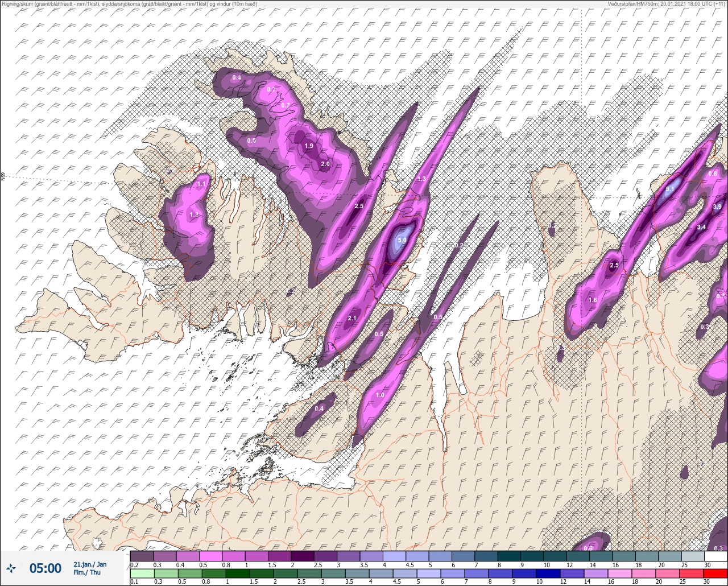728x586 pixels.
Task: Select the first 0.2 swatch in upper legend
Action: pos(142,556)
